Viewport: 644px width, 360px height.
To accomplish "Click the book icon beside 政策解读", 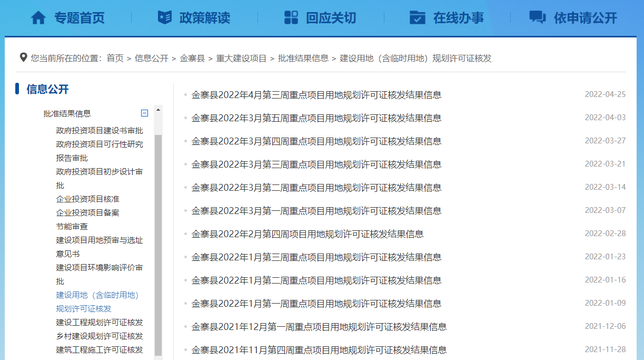I will tap(165, 17).
